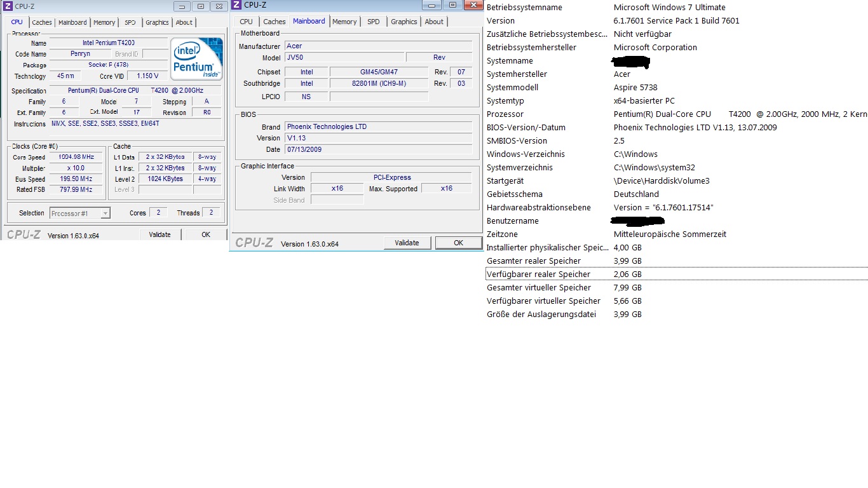Select the SPD tab in the left CPU-Z window
Screen dimensions: 868x488
coord(130,22)
